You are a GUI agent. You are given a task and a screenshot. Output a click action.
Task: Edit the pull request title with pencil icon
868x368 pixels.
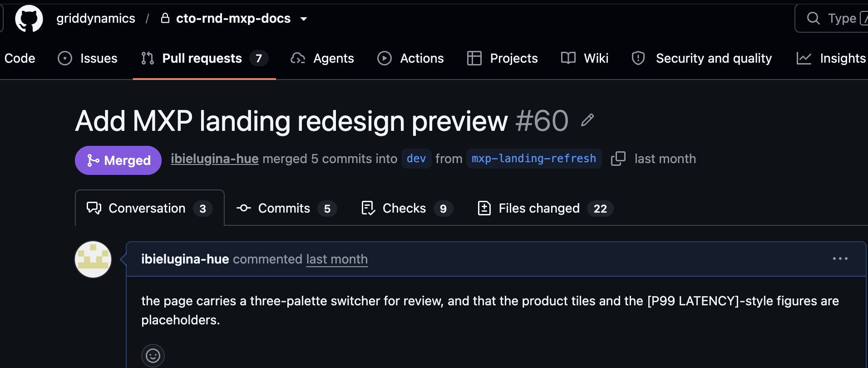pyautogui.click(x=587, y=120)
